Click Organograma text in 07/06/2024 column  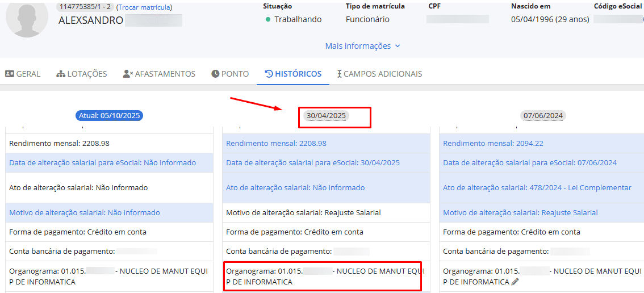point(542,277)
